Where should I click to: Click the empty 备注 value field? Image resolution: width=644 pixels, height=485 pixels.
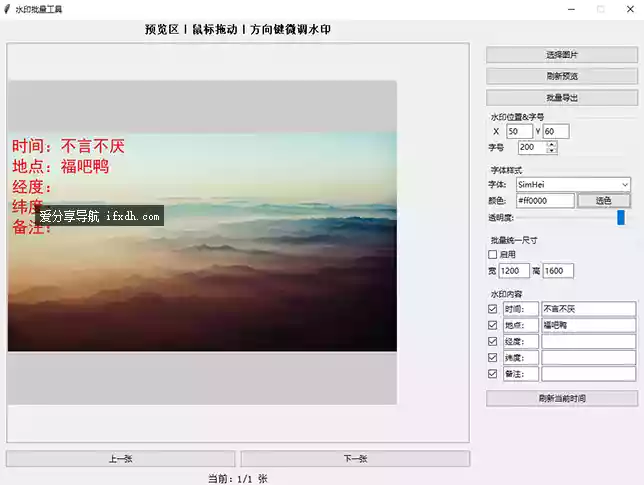[x=589, y=374]
